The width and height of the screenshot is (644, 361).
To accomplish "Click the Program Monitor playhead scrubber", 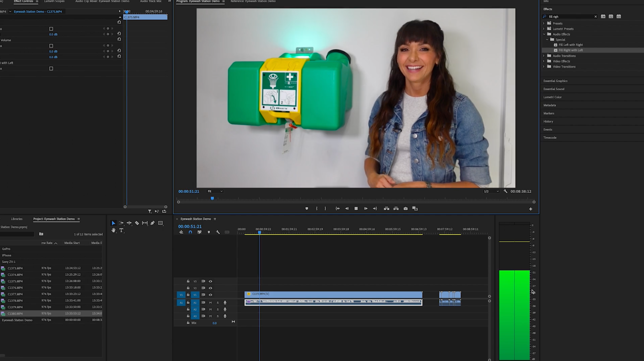I will click(212, 198).
